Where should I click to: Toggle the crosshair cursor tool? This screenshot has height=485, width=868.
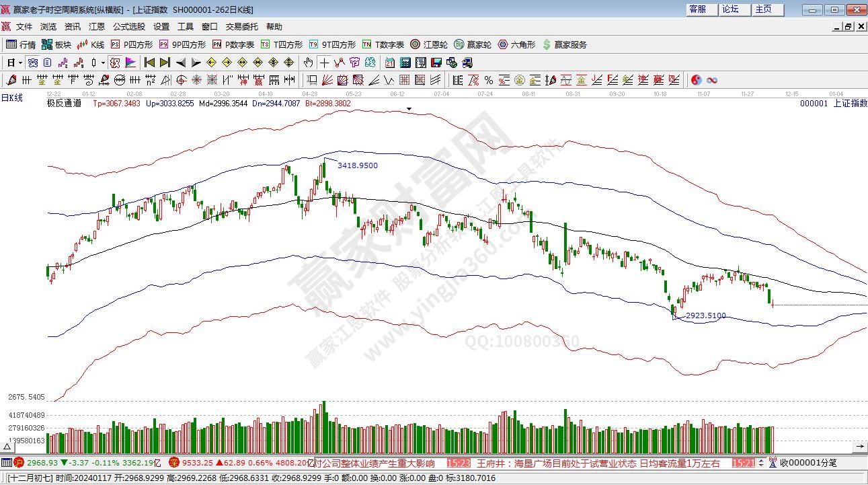click(x=324, y=63)
